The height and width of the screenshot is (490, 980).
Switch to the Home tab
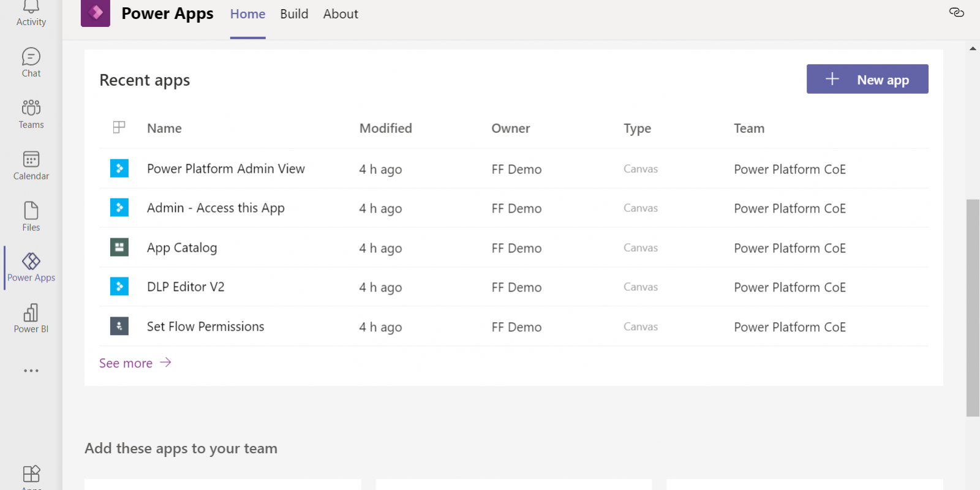pos(247,14)
